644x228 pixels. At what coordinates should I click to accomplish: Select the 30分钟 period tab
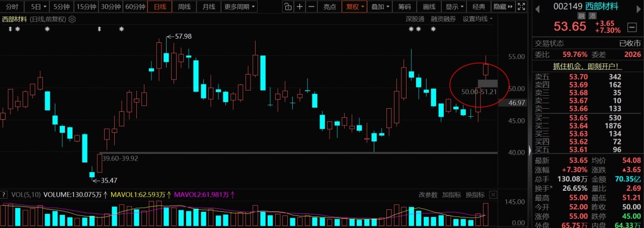pyautogui.click(x=110, y=7)
